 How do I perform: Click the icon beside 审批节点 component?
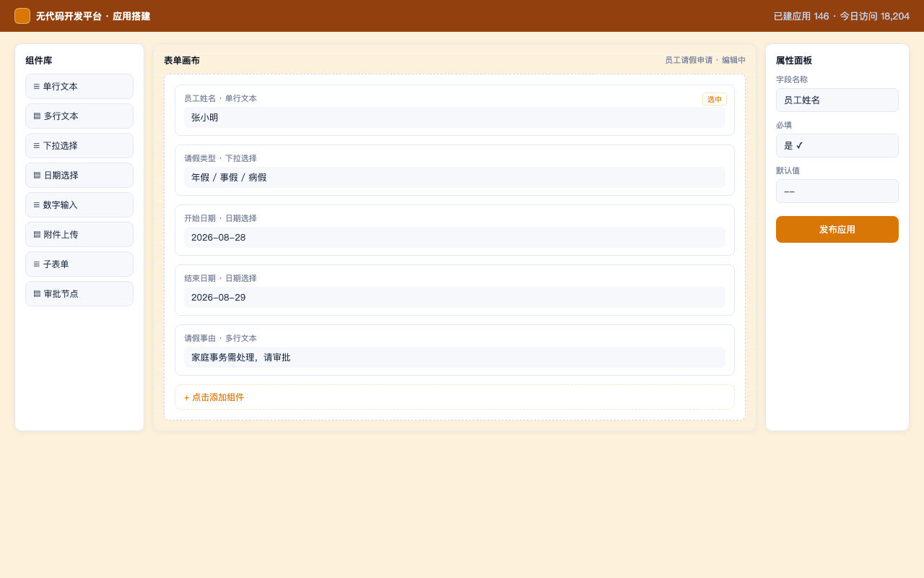pos(37,293)
